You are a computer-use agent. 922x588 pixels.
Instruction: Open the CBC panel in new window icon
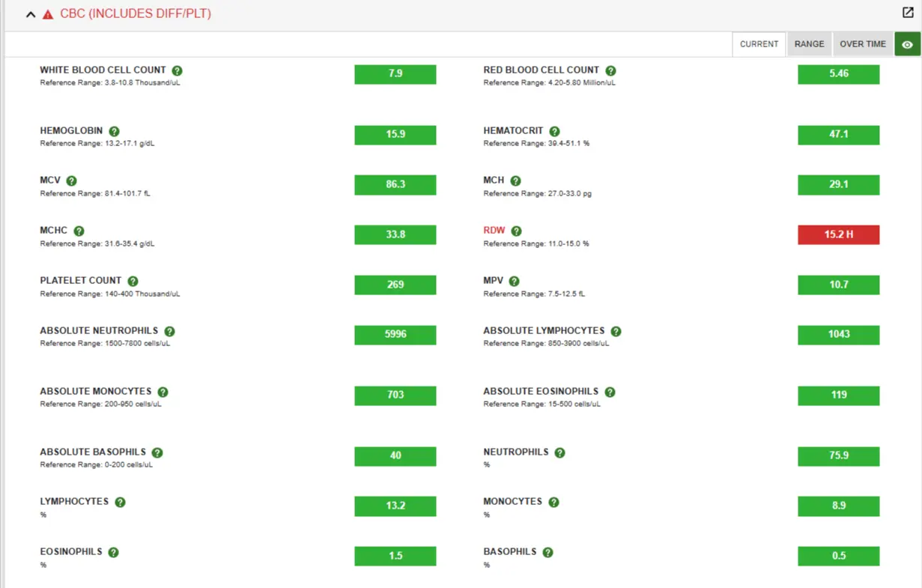(908, 13)
